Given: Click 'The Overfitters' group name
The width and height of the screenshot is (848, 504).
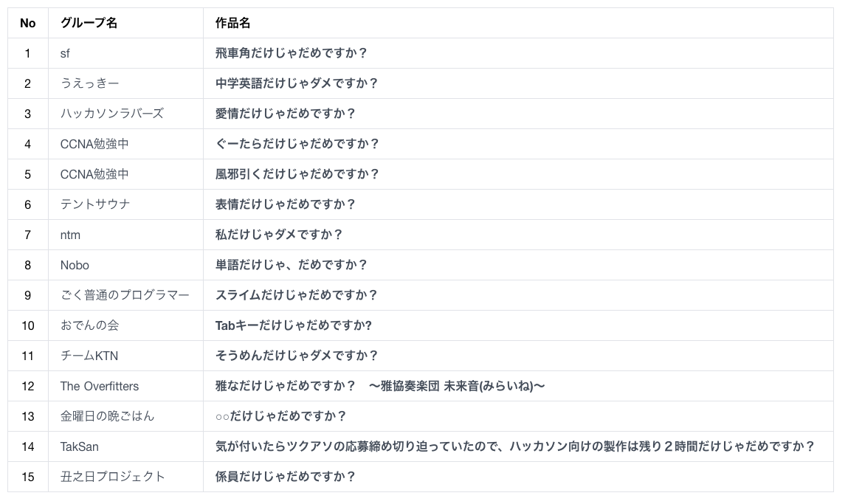Looking at the screenshot, I should pos(100,386).
